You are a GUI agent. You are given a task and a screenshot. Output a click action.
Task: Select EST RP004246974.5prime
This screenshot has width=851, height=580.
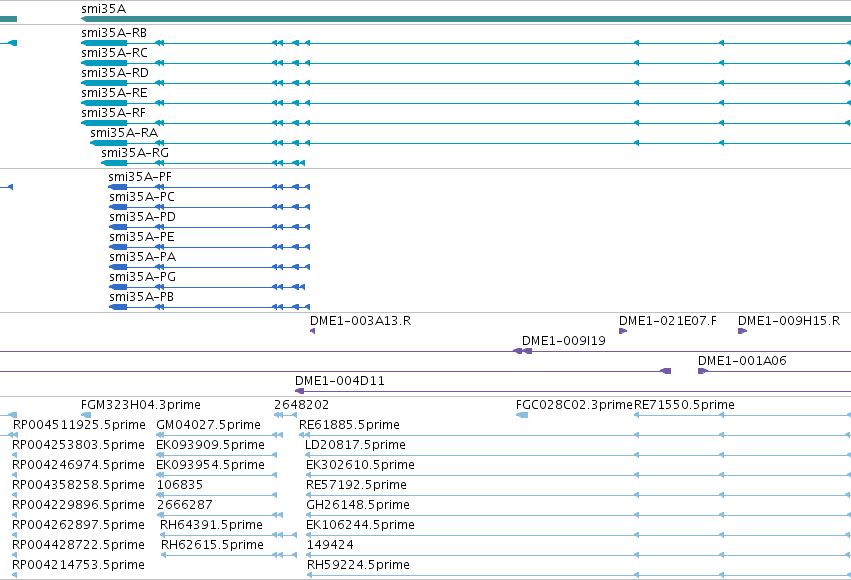[x=78, y=465]
